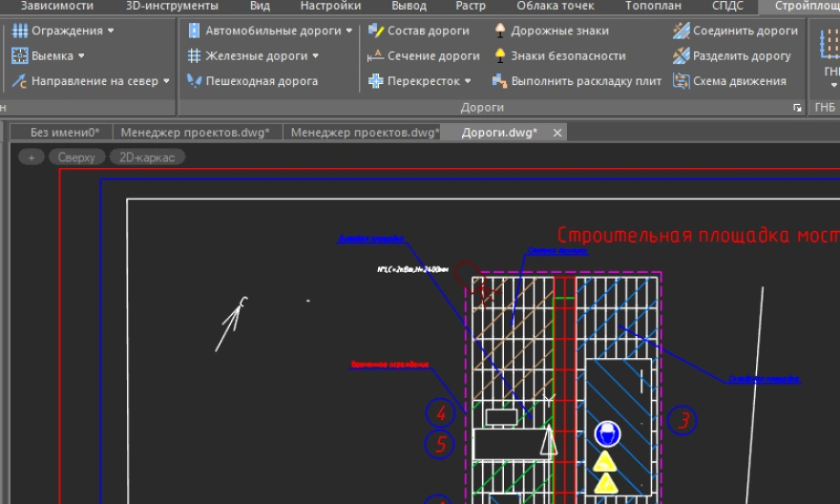Image resolution: width=840 pixels, height=504 pixels.
Task: Click the 2D-каркас visual style button
Action: [147, 157]
